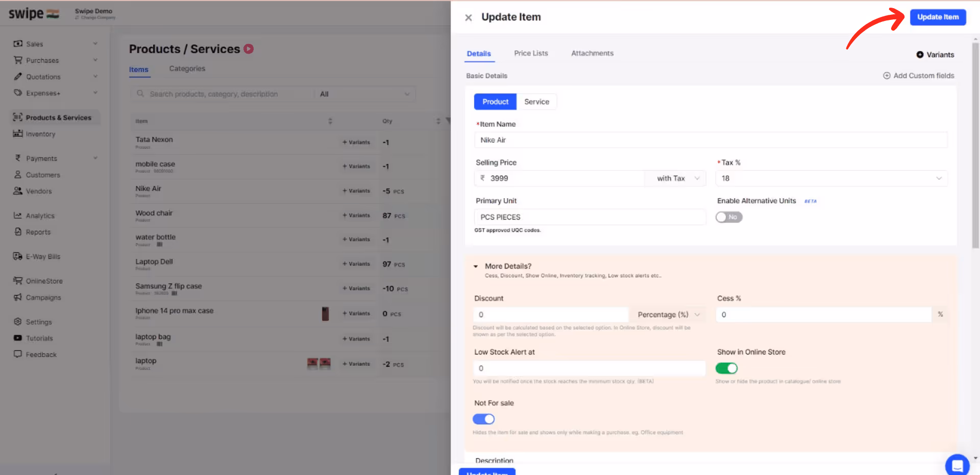Add variants for Tata Nexon

356,142
